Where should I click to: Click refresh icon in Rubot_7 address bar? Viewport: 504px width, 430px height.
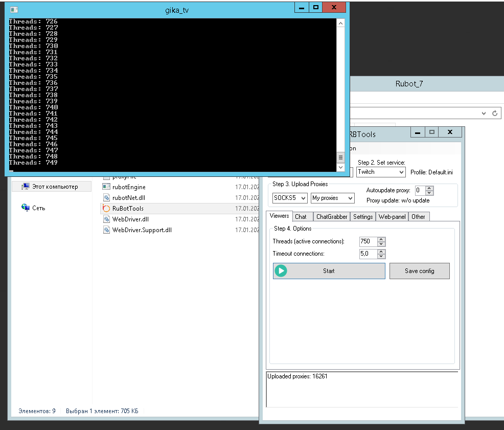[x=494, y=114]
